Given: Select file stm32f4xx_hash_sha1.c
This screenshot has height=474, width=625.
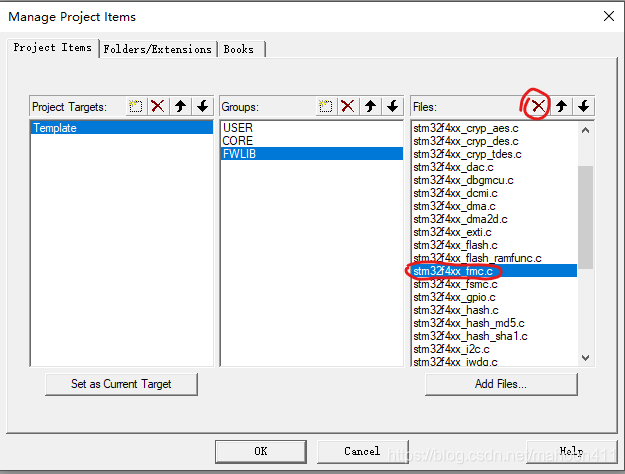Looking at the screenshot, I should (495, 336).
